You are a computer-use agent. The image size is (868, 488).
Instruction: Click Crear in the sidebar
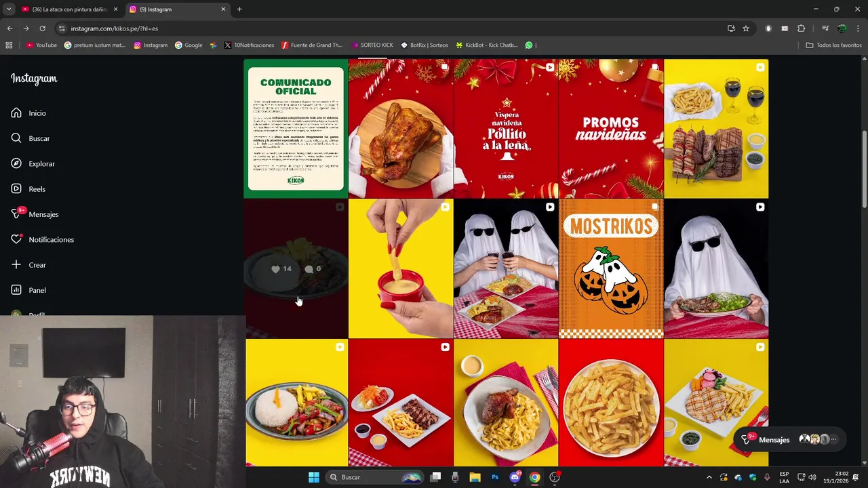pos(28,265)
